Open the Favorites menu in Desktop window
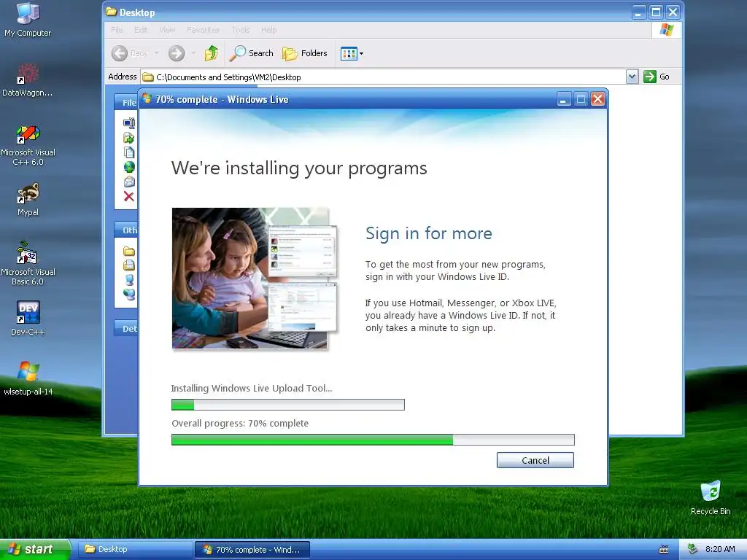Image resolution: width=747 pixels, height=560 pixels. coord(204,30)
